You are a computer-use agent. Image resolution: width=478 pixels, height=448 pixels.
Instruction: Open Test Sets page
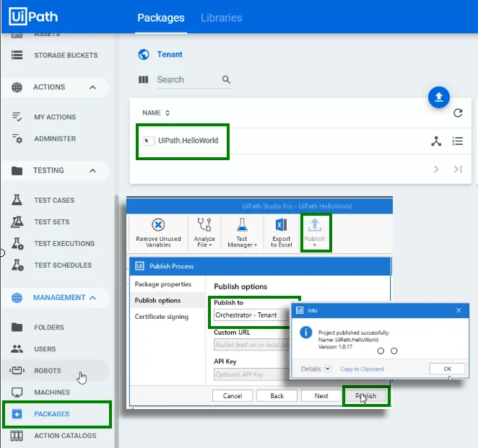click(x=52, y=221)
